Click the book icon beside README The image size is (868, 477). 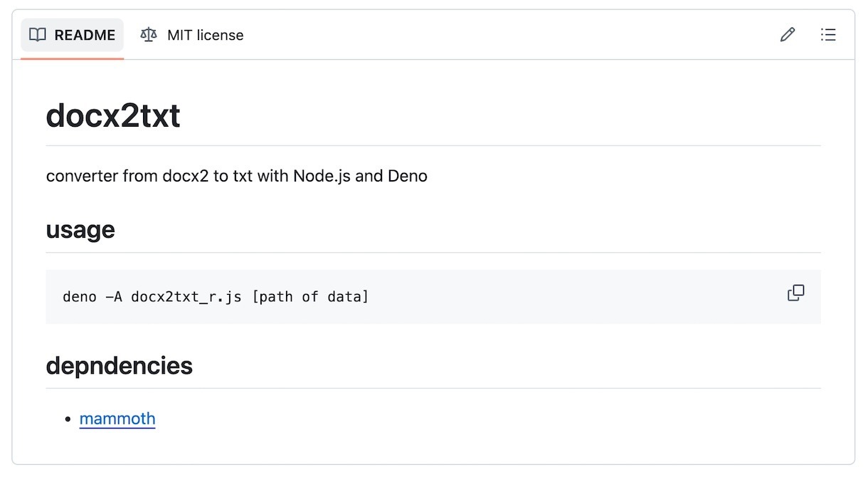pos(38,35)
